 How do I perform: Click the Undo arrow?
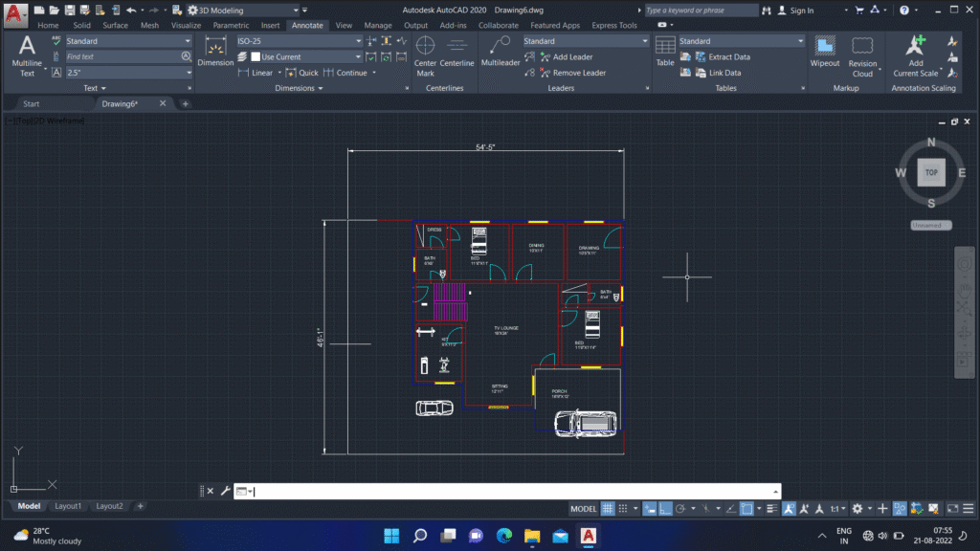click(x=130, y=10)
